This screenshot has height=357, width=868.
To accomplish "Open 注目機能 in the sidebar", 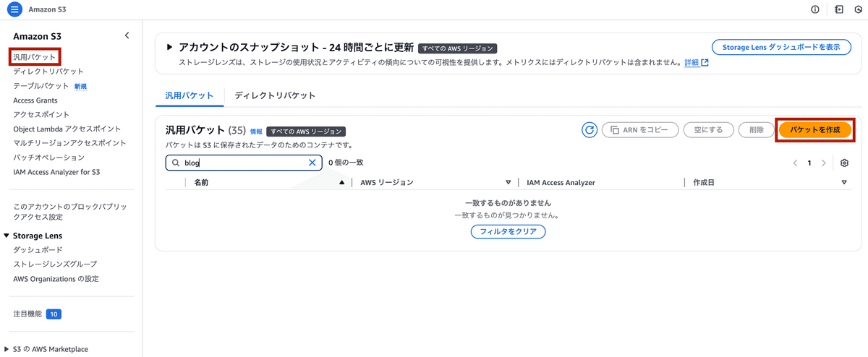I will tap(27, 314).
